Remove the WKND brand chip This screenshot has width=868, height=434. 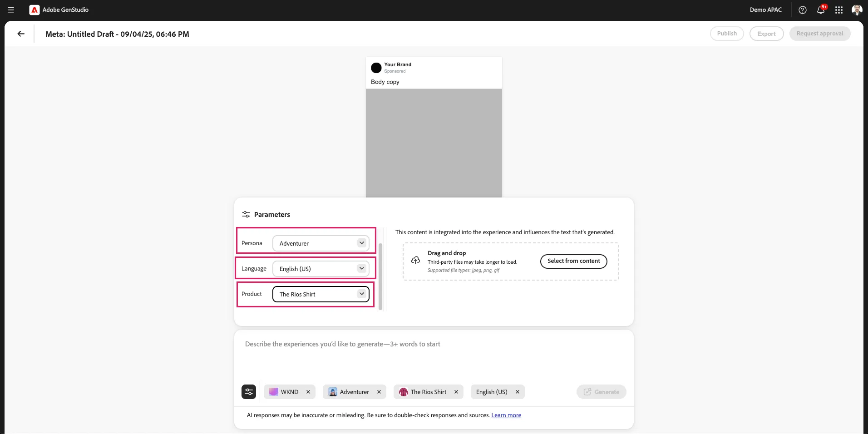click(308, 392)
